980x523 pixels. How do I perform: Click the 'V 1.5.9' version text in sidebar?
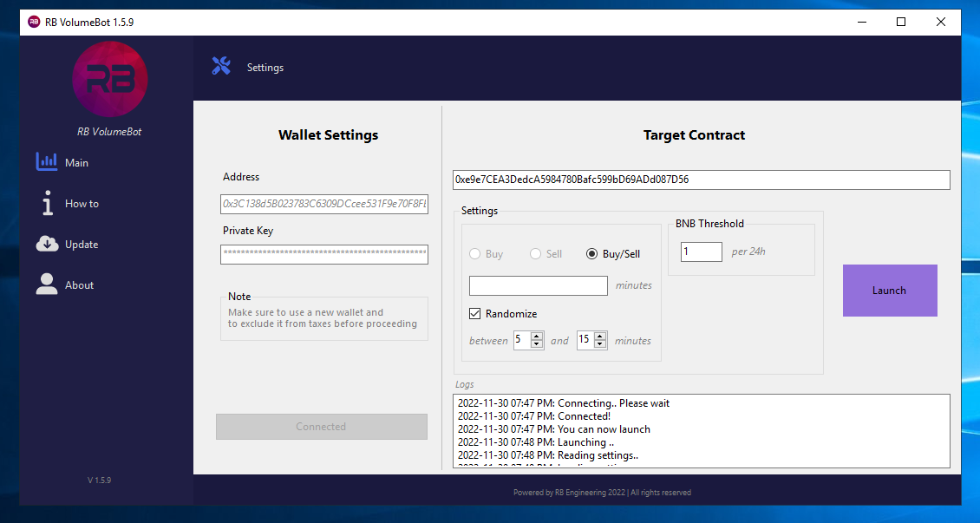100,480
